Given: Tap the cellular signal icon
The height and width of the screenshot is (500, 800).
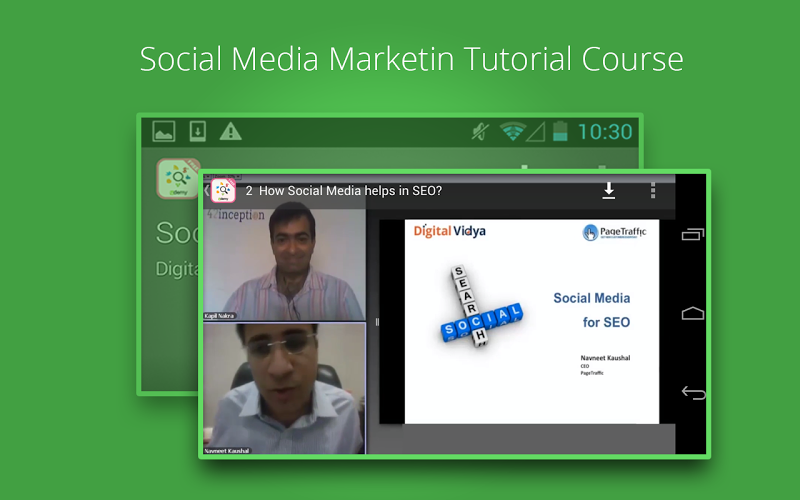Looking at the screenshot, I should [x=536, y=132].
